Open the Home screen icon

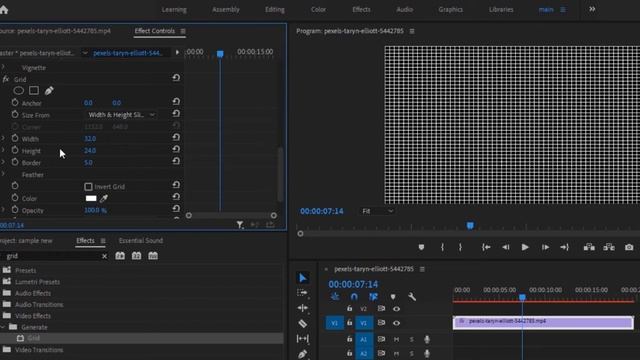(4, 10)
